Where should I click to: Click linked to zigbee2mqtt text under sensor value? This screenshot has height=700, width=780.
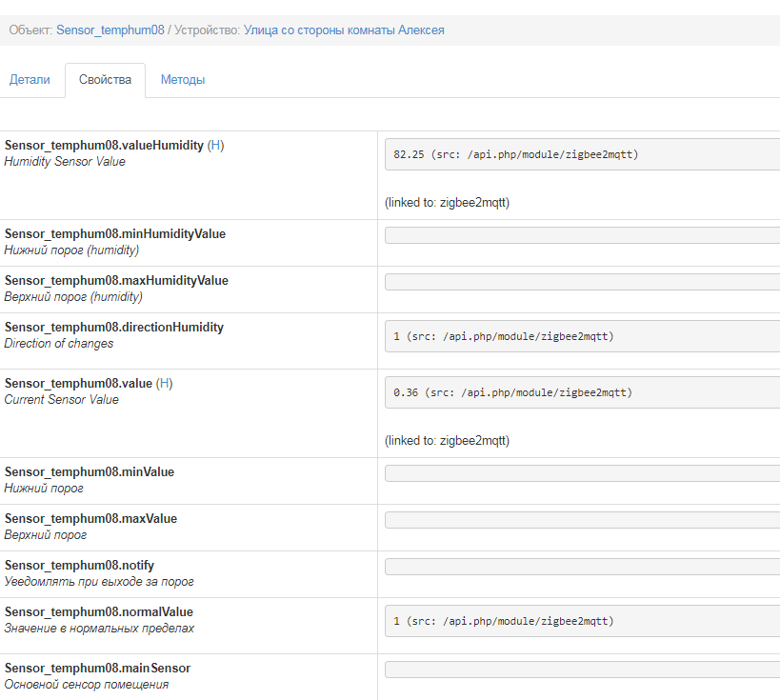(447, 441)
